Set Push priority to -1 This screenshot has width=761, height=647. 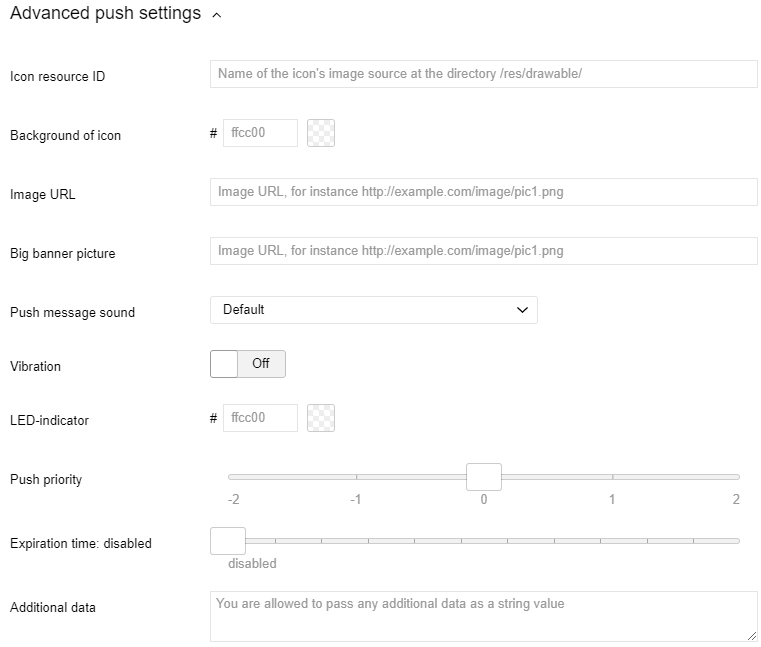tap(356, 477)
